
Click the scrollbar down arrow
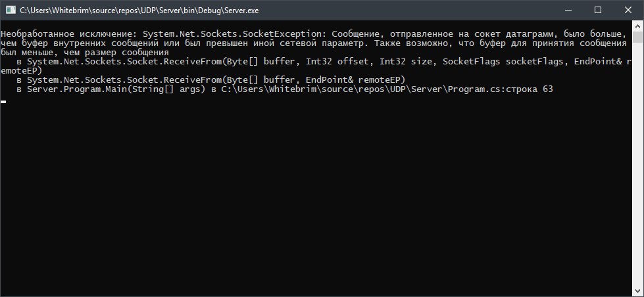(x=637, y=291)
